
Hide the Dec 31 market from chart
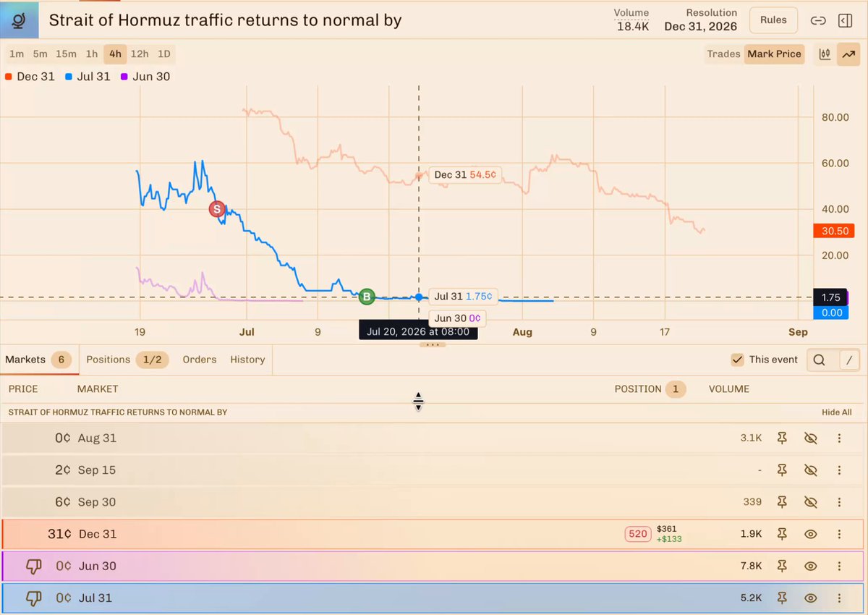tap(811, 534)
